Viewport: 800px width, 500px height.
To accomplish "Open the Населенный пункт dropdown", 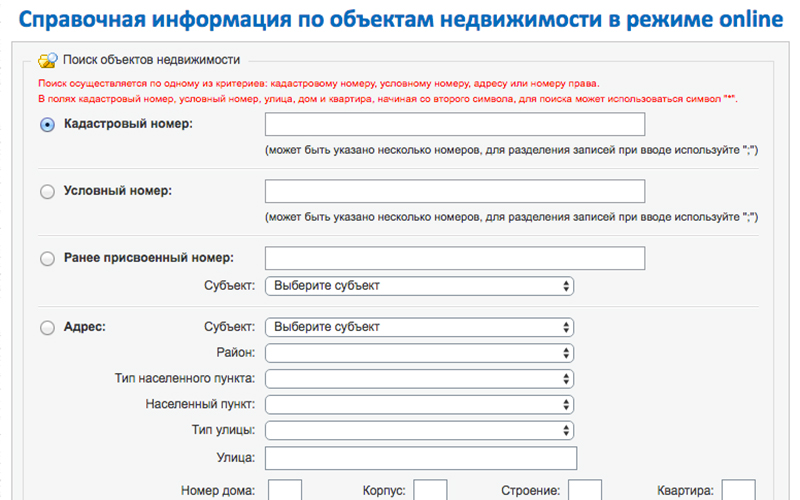I will point(419,404).
